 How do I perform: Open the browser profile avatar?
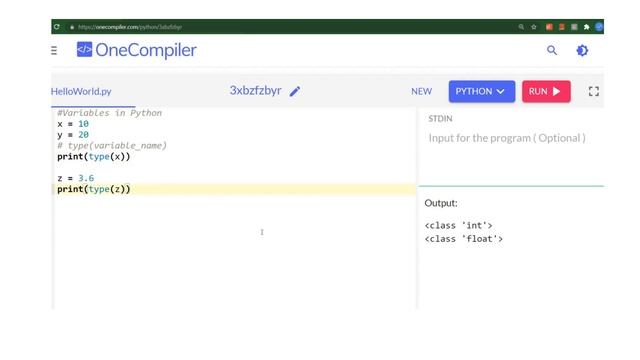[x=599, y=27]
